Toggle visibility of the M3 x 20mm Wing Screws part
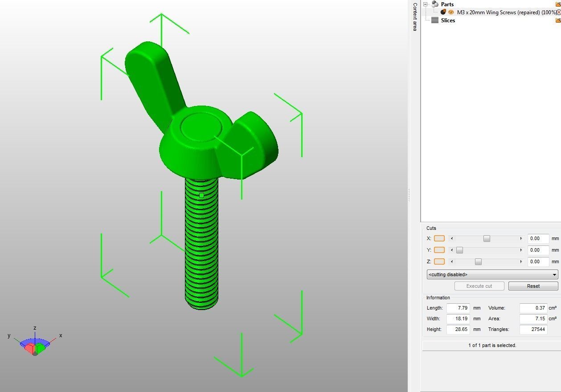The width and height of the screenshot is (561, 392). pyautogui.click(x=451, y=12)
